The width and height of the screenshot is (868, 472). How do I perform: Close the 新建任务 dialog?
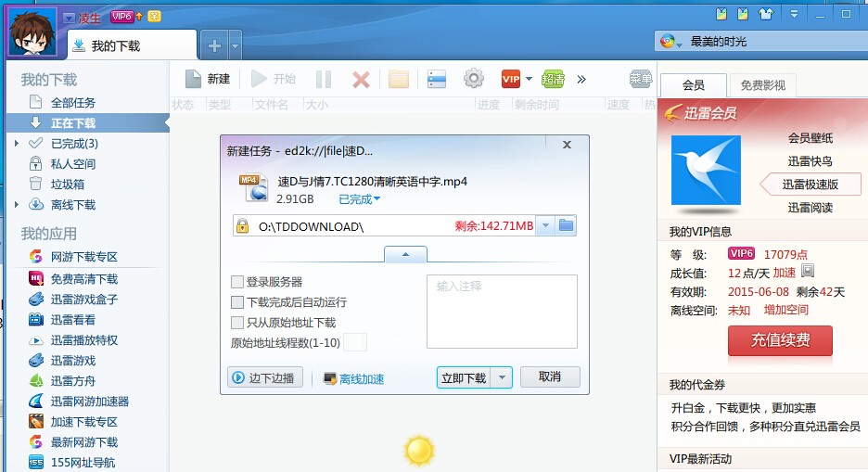(x=567, y=145)
